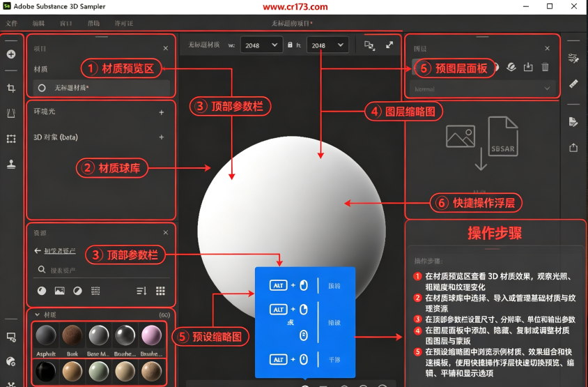Click the 环境光 label
The width and height of the screenshot is (588, 387).
pos(45,112)
